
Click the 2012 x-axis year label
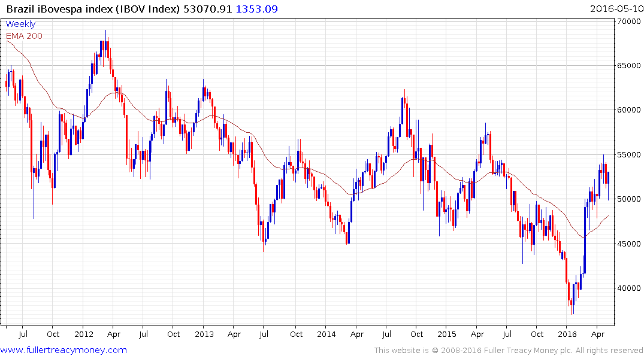83,334
